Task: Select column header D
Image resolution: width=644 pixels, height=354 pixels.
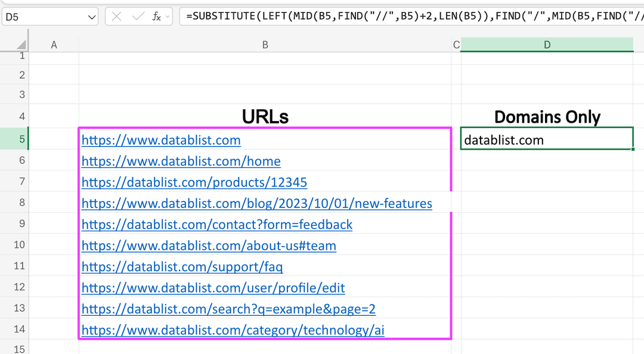Action: point(547,45)
